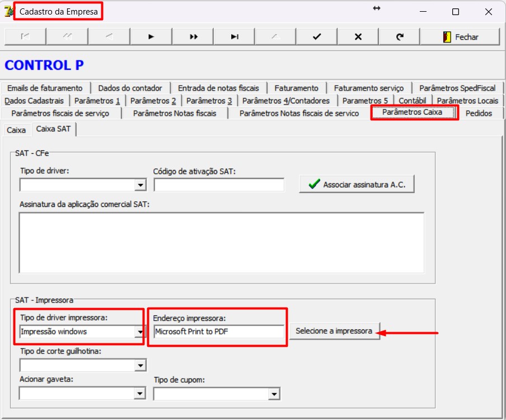The height and width of the screenshot is (420, 506).
Task: Go to the first record
Action: coord(25,37)
